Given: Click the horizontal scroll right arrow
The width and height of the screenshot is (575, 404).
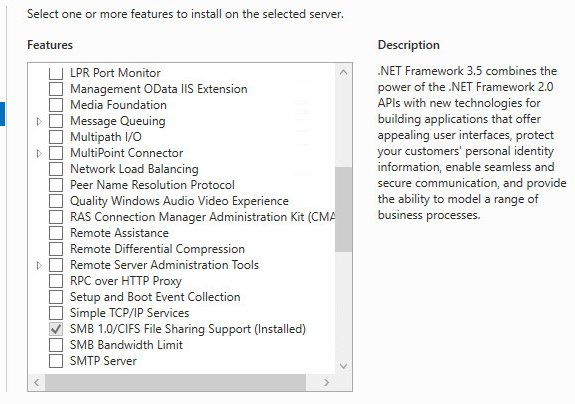Looking at the screenshot, I should (326, 382).
